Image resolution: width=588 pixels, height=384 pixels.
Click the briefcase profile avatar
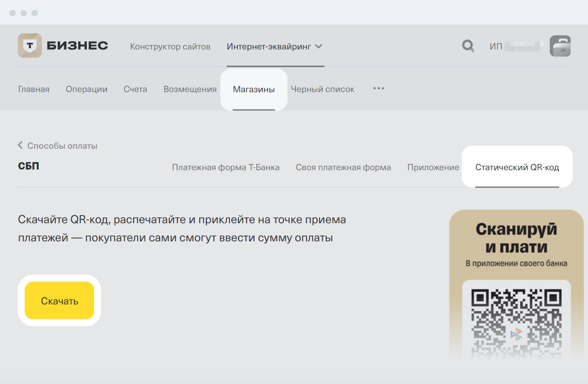(560, 46)
